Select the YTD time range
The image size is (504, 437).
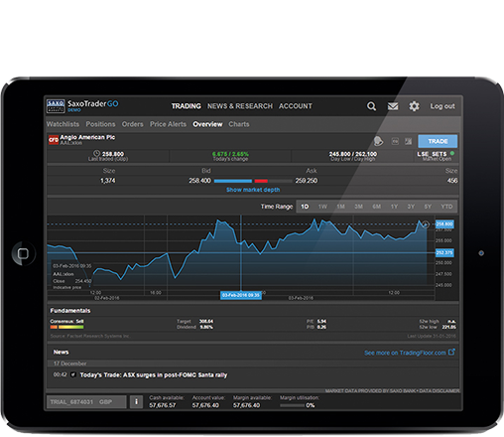pos(446,207)
